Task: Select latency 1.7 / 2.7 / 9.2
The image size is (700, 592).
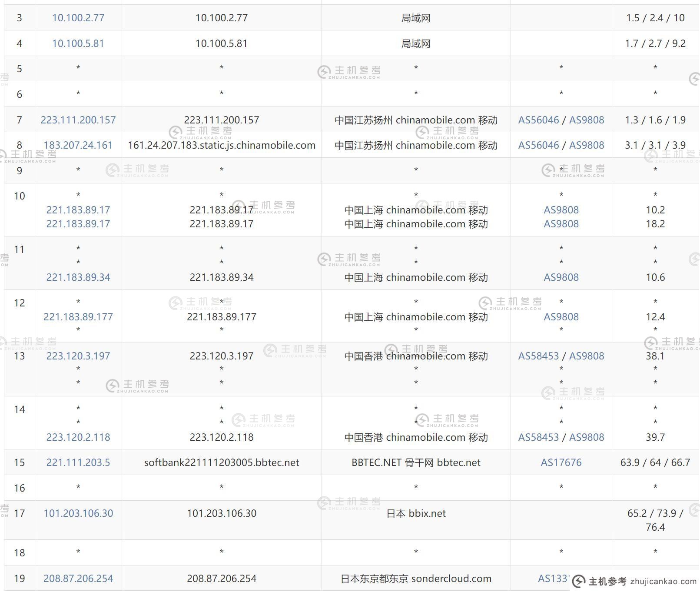Action: tap(655, 43)
